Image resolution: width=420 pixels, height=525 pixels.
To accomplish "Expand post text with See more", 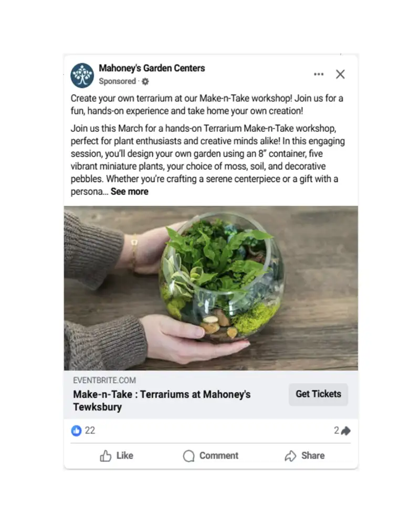I will tap(129, 192).
